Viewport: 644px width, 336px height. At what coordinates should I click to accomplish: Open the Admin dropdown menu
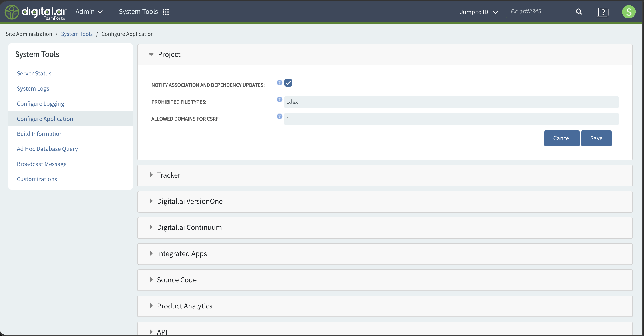pos(89,12)
